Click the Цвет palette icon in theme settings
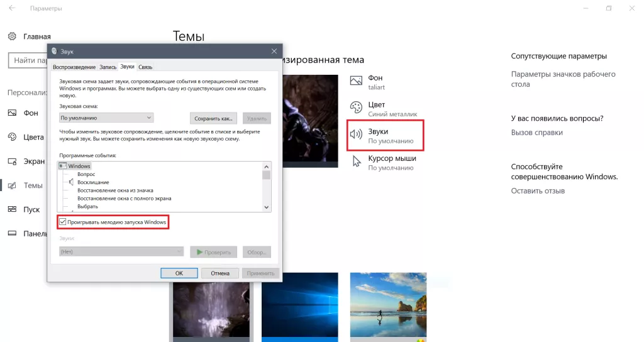The image size is (644, 342). point(356,108)
